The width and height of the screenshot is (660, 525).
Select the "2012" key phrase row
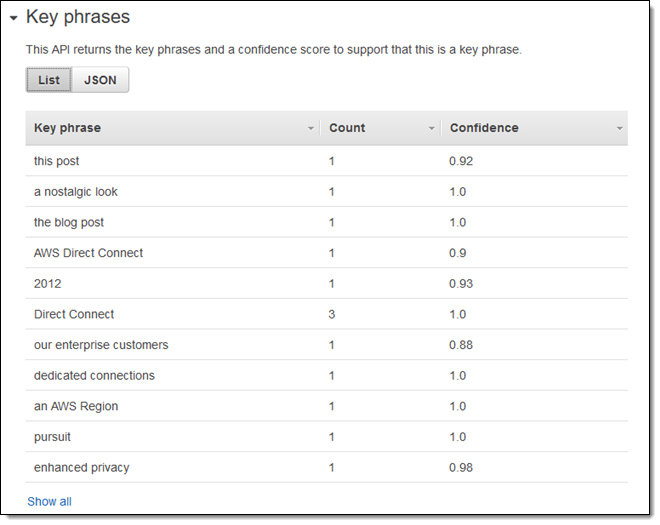pos(47,284)
